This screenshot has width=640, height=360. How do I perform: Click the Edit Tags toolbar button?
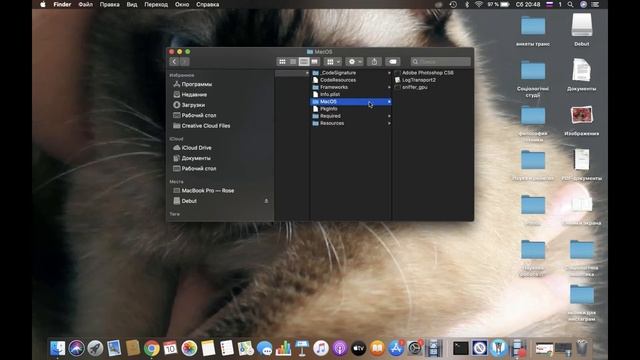(x=393, y=62)
